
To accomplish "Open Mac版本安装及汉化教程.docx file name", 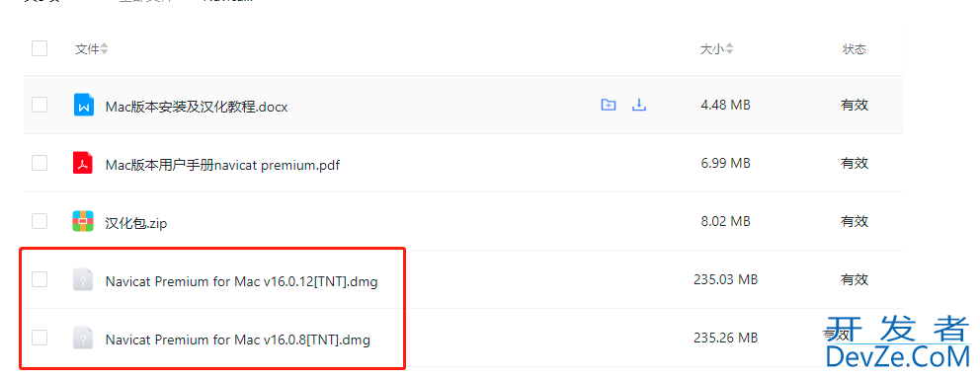I will click(197, 107).
